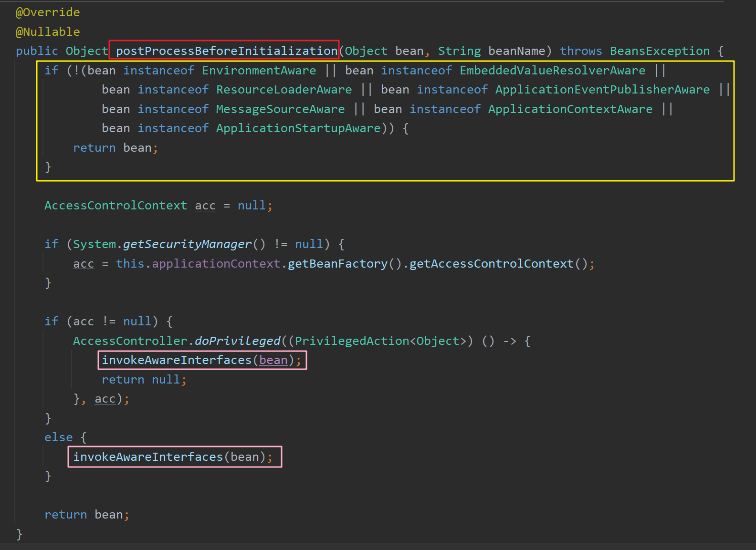Click the getAccessControlContext method call
756x550 pixels.
click(492, 264)
